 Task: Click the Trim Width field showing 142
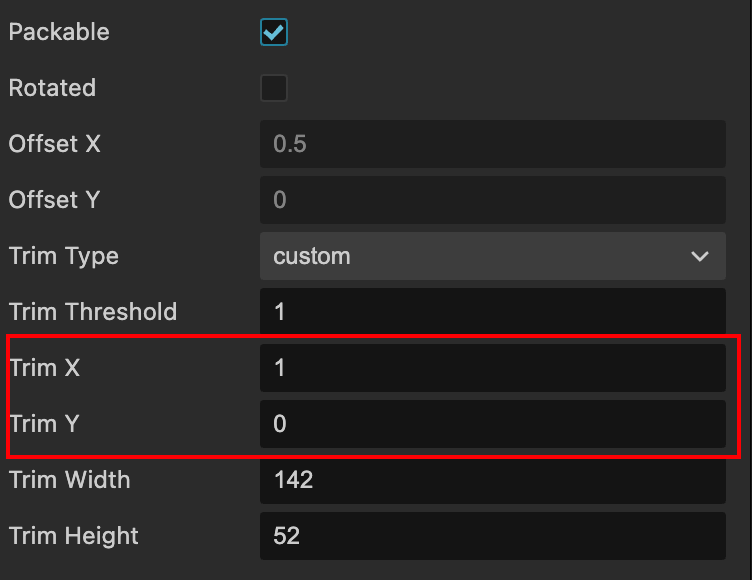492,480
